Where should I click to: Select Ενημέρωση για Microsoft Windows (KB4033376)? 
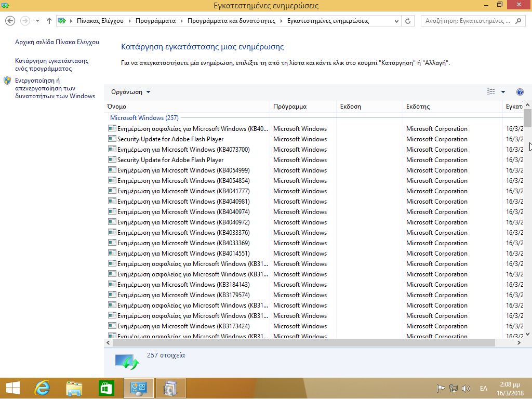click(x=183, y=233)
